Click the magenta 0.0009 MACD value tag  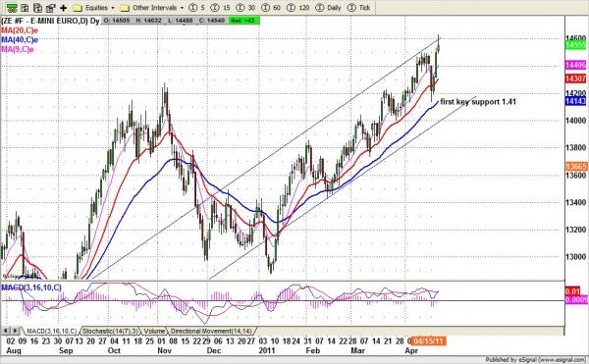click(576, 300)
